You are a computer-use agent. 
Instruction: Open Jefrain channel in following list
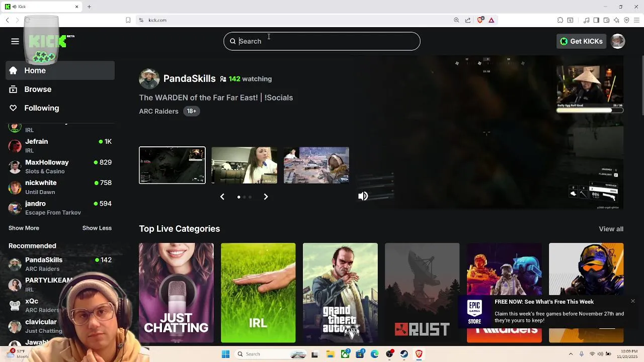tap(60, 146)
